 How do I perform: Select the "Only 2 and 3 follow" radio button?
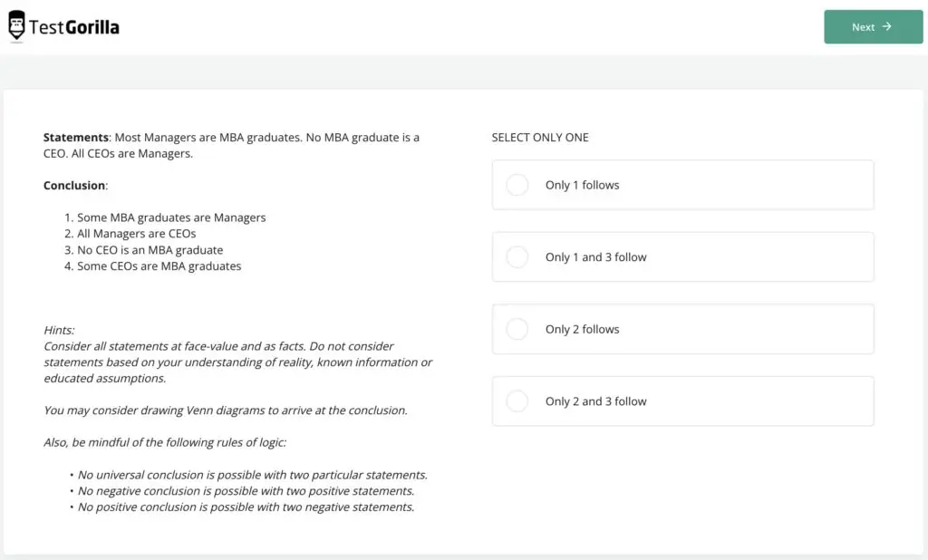[x=517, y=401]
